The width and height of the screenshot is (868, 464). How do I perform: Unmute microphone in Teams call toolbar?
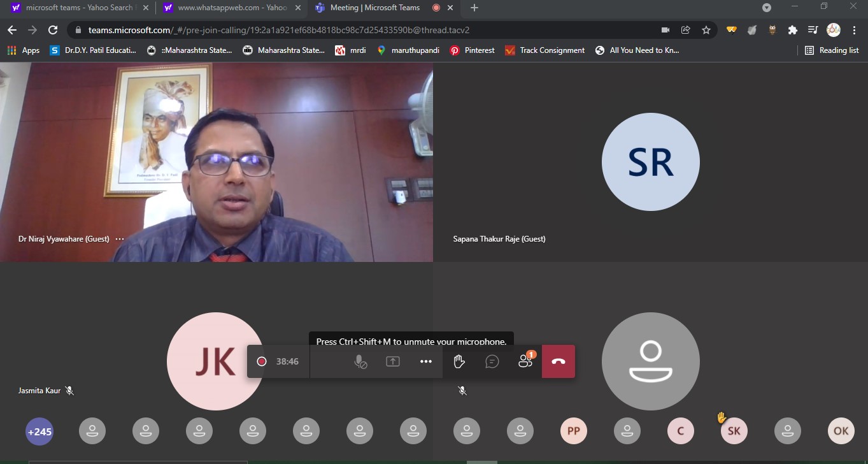360,361
